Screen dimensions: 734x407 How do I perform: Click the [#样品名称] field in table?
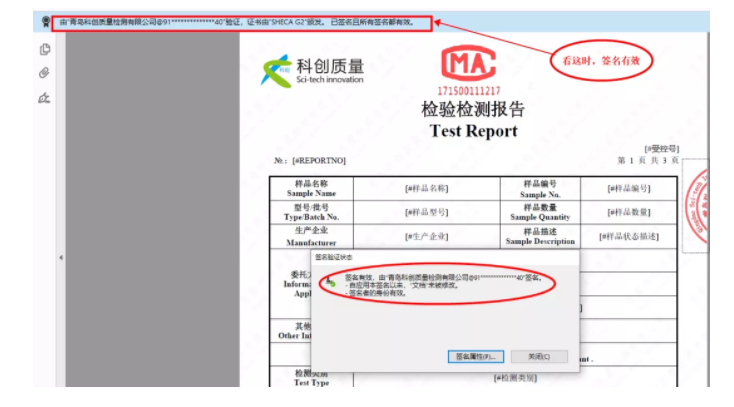426,188
